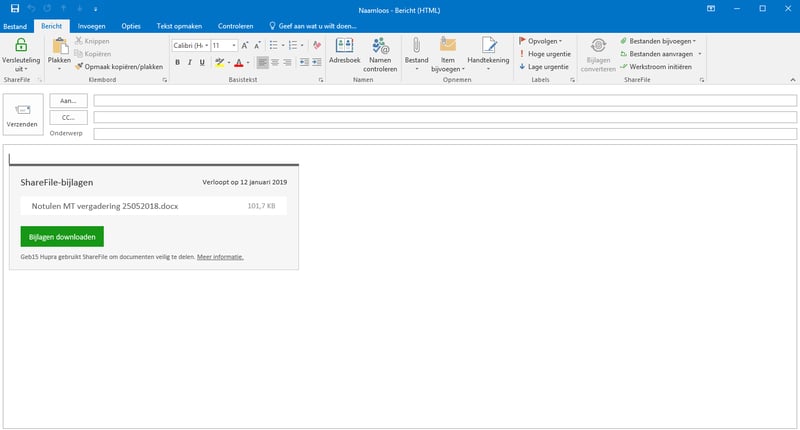The width and height of the screenshot is (800, 430).
Task: Click the Save icon in the quick access toolbar
Action: [x=15, y=9]
